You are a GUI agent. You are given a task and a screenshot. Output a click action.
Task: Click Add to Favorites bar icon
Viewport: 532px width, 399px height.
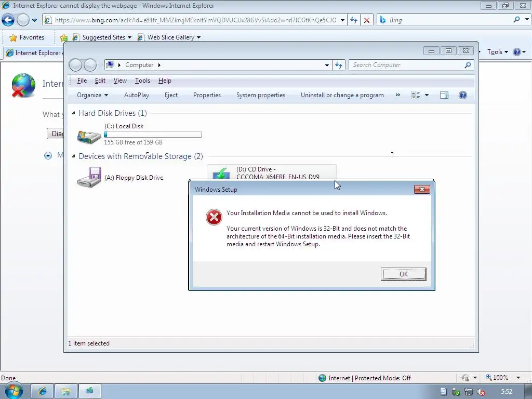click(x=64, y=37)
